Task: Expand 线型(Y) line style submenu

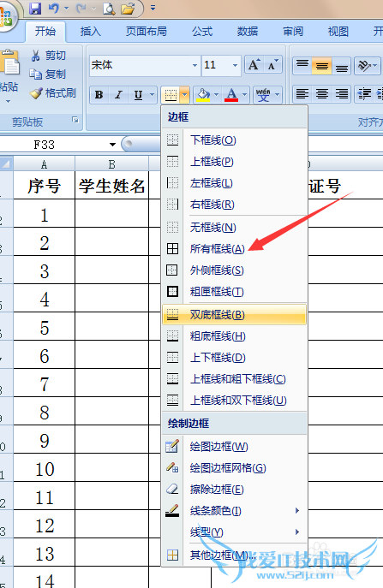Action: tap(235, 532)
